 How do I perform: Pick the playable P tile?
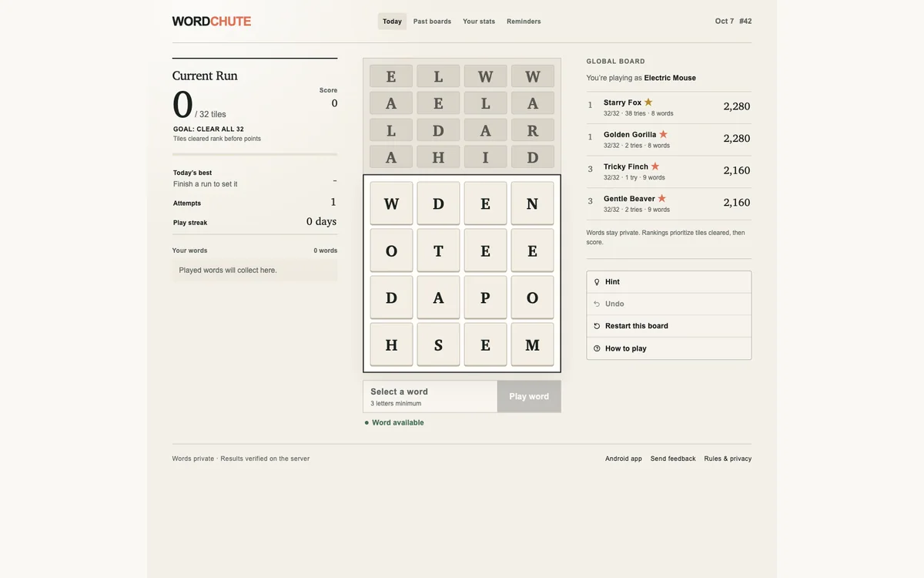pos(485,298)
